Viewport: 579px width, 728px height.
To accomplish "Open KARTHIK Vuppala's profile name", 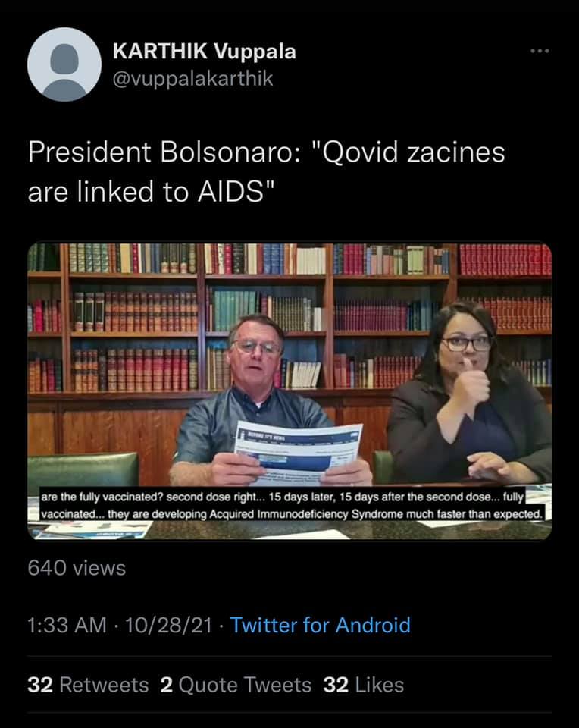I will pos(204,51).
